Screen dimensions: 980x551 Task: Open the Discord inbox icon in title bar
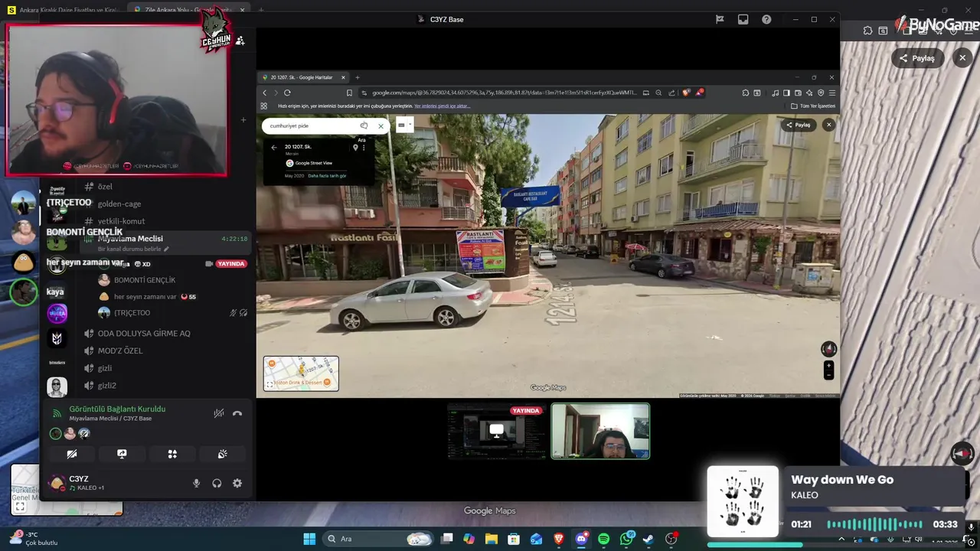[743, 19]
